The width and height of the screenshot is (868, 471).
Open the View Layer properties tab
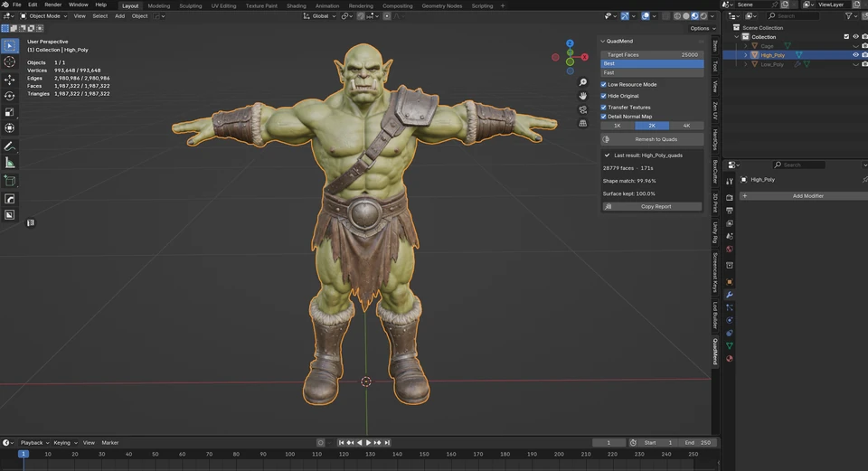pyautogui.click(x=730, y=223)
